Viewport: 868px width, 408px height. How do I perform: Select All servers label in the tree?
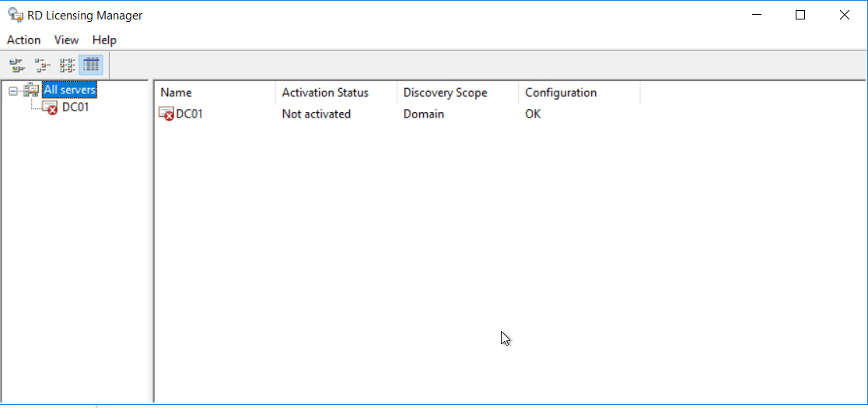pos(70,90)
